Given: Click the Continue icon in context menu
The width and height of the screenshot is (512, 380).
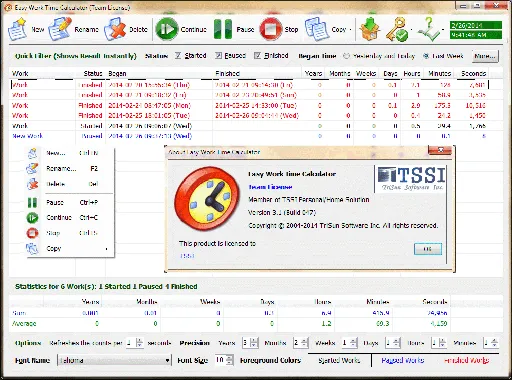Looking at the screenshot, I should [x=32, y=218].
